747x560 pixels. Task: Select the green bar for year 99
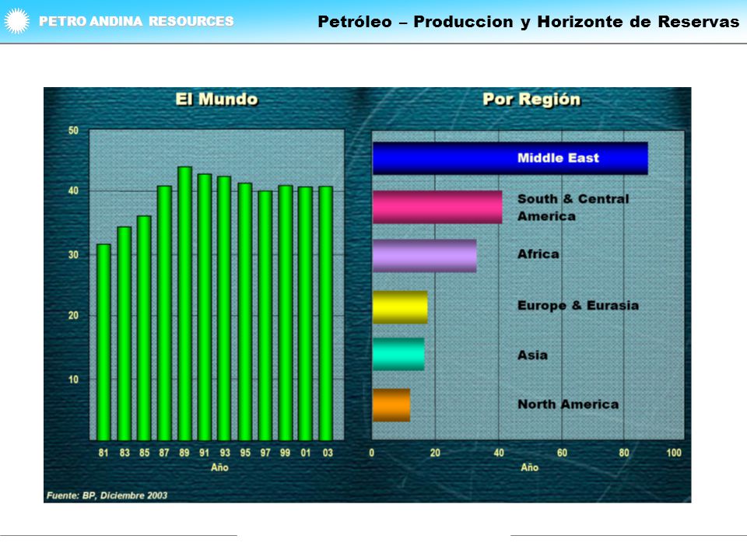coord(286,313)
